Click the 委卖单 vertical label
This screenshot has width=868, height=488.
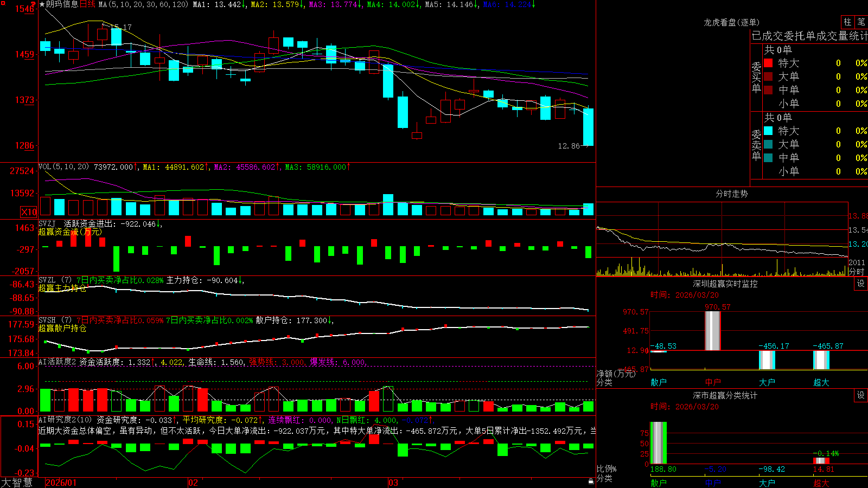tap(756, 145)
